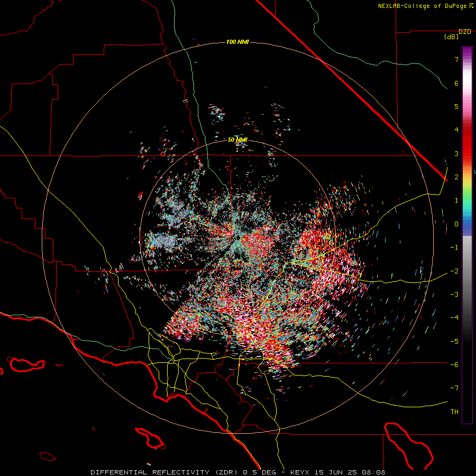Click the Differential Reflectivity KEYX caption line

[238, 472]
